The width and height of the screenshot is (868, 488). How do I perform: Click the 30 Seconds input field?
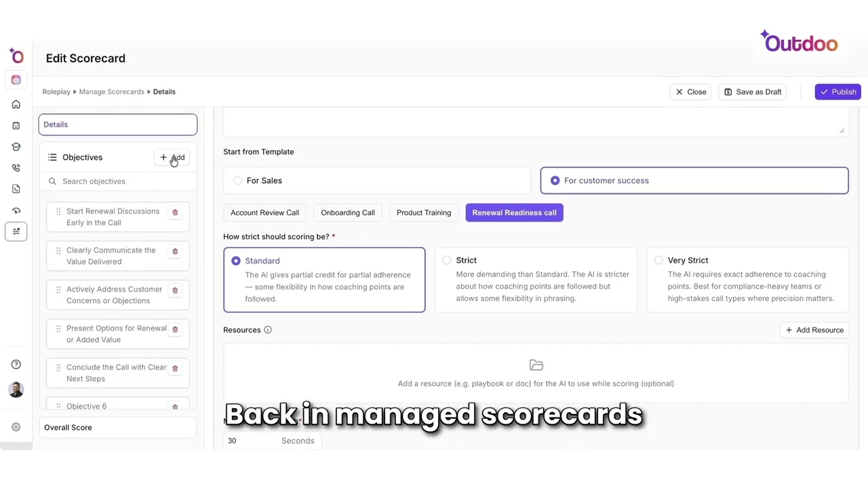[x=271, y=441]
